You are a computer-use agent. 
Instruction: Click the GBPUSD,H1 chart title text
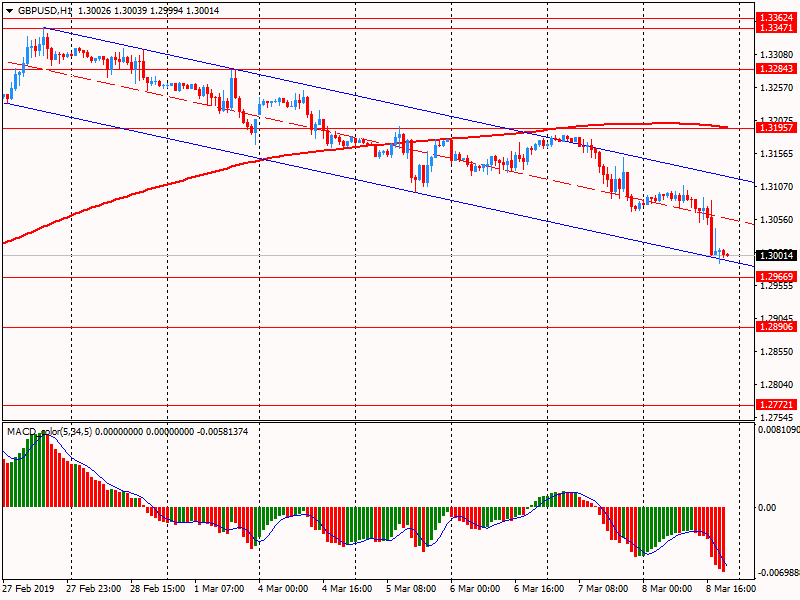(45, 11)
